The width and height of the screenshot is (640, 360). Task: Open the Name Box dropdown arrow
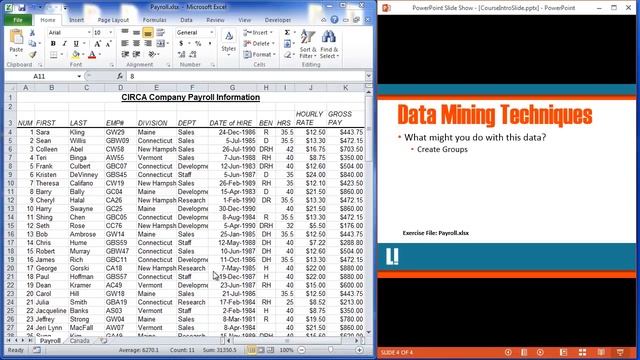tap(79, 76)
